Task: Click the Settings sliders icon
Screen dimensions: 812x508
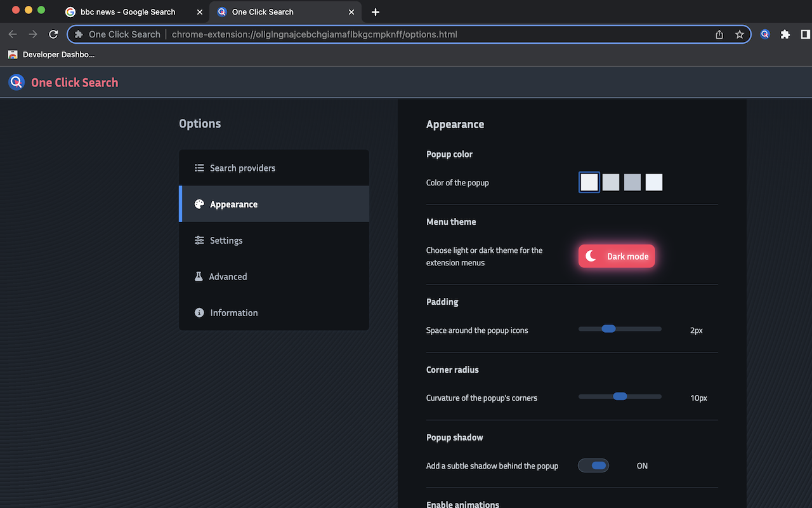Action: tap(199, 240)
